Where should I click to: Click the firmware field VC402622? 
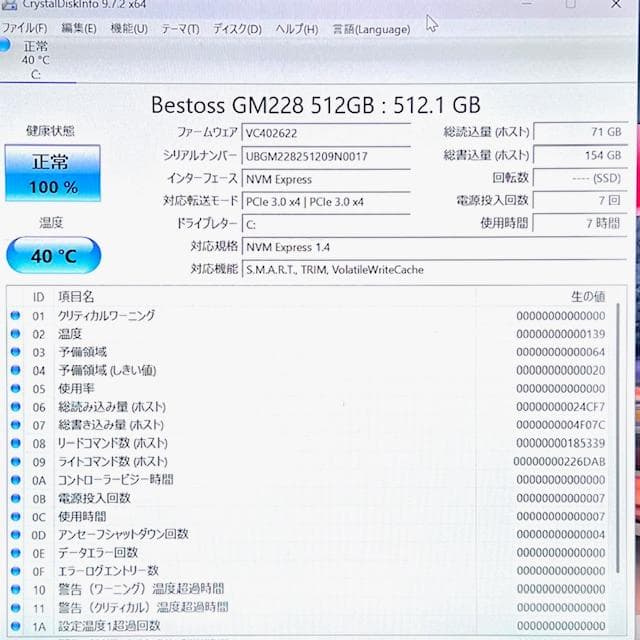[326, 133]
